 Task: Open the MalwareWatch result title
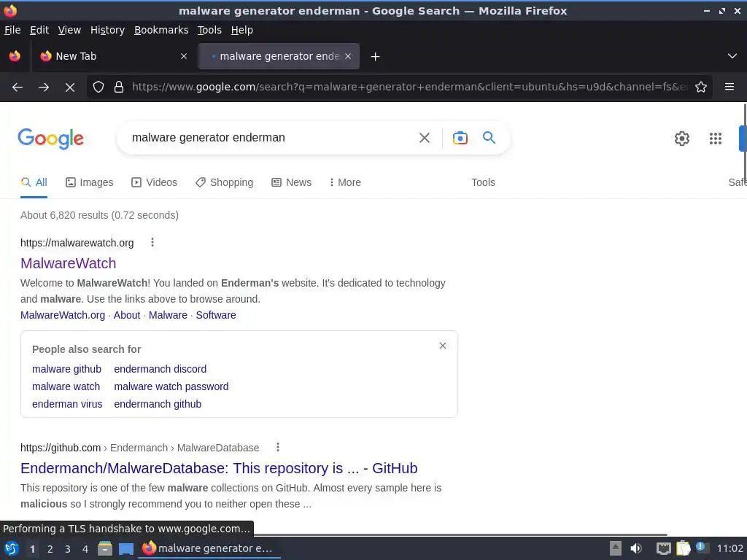[68, 263]
